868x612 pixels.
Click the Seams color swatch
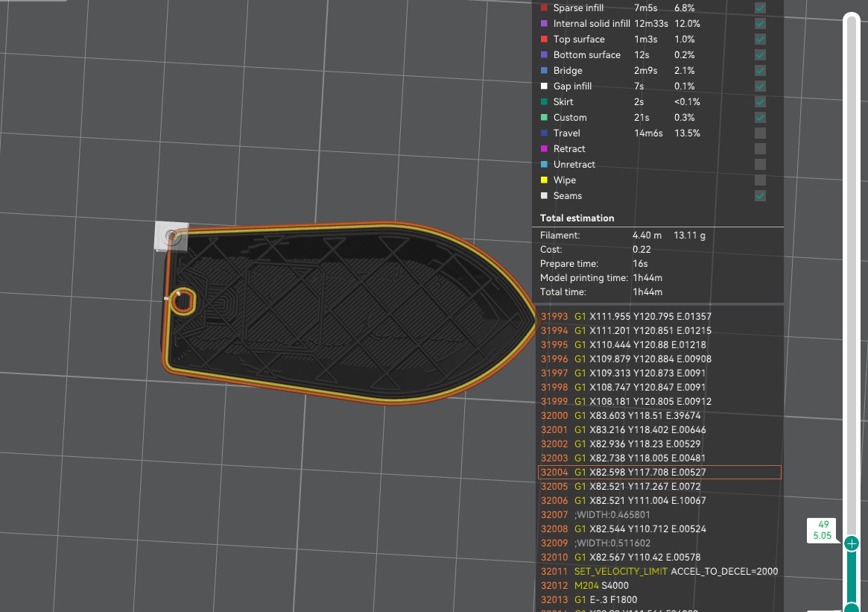[x=544, y=195]
